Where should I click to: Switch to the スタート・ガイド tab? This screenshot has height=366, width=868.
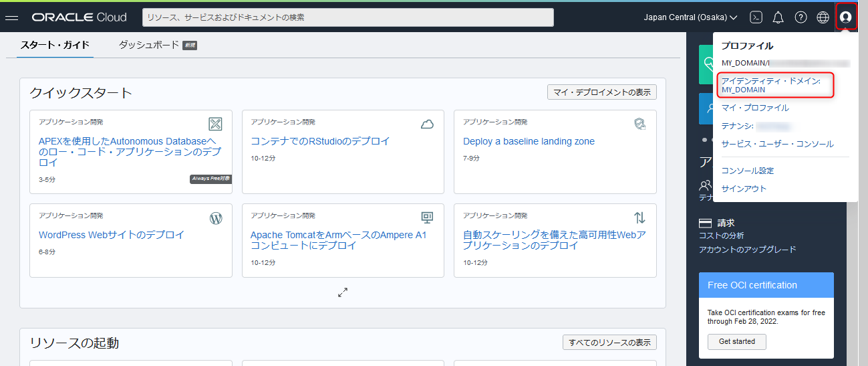(55, 45)
